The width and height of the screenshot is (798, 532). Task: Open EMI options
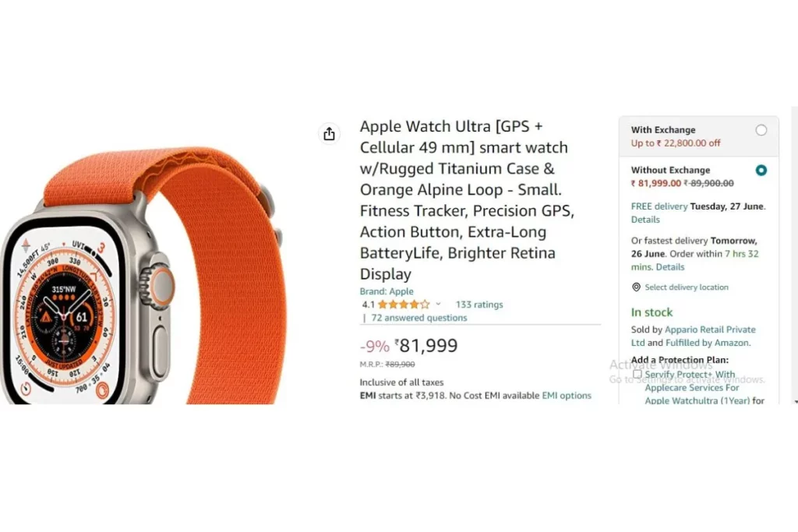[x=567, y=396]
